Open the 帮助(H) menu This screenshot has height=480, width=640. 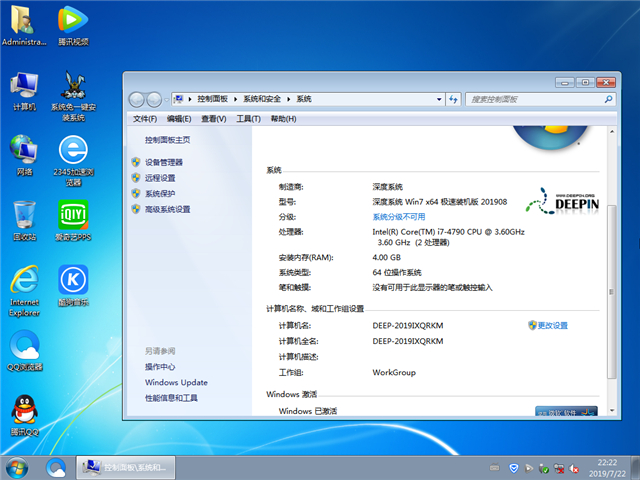click(x=283, y=119)
